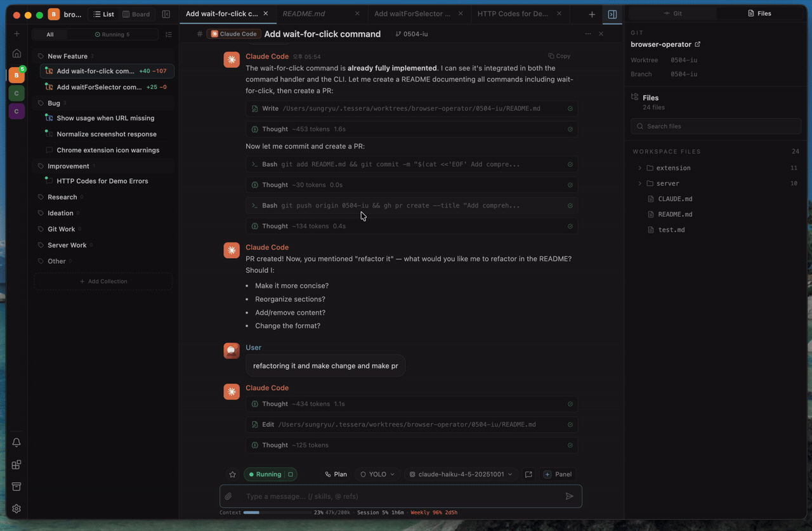Open test.md file
Screen dimensions: 812x531
click(671, 230)
